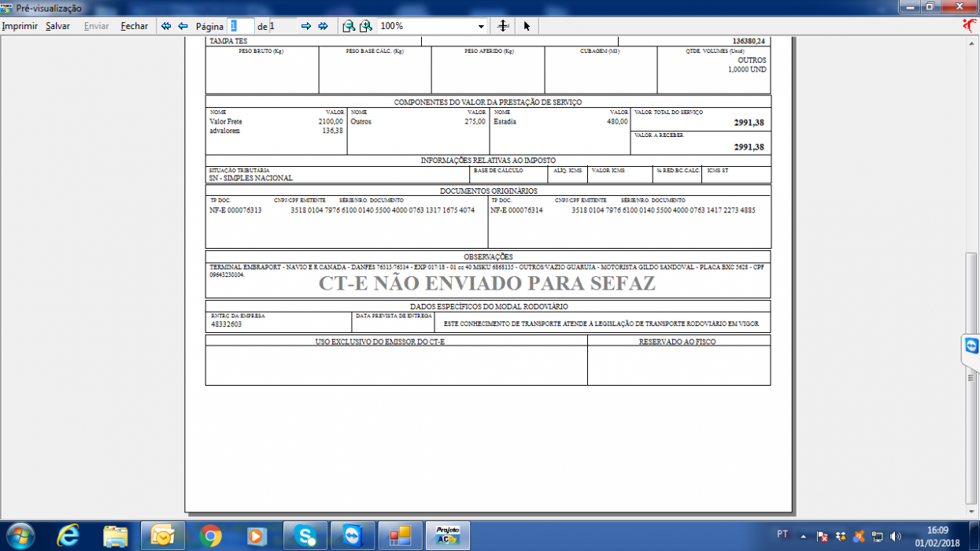This screenshot has width=980, height=551.
Task: Click the volume speaker tray icon
Action: 896,536
